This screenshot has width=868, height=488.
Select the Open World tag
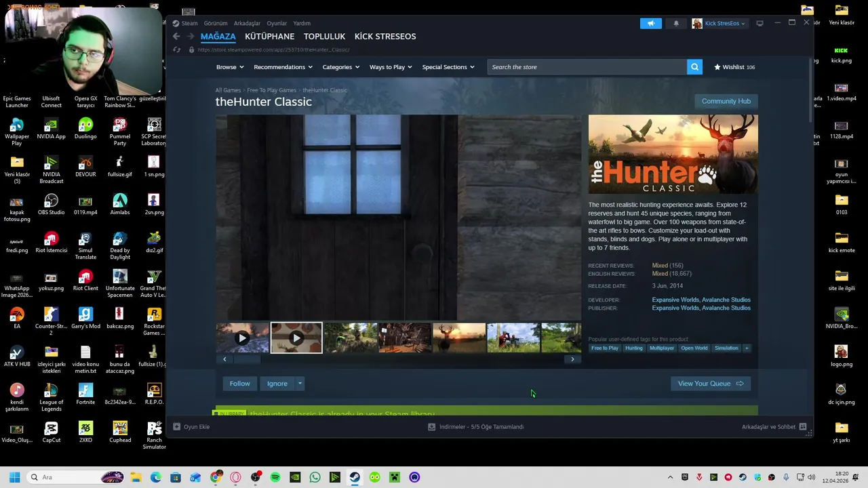coord(694,348)
